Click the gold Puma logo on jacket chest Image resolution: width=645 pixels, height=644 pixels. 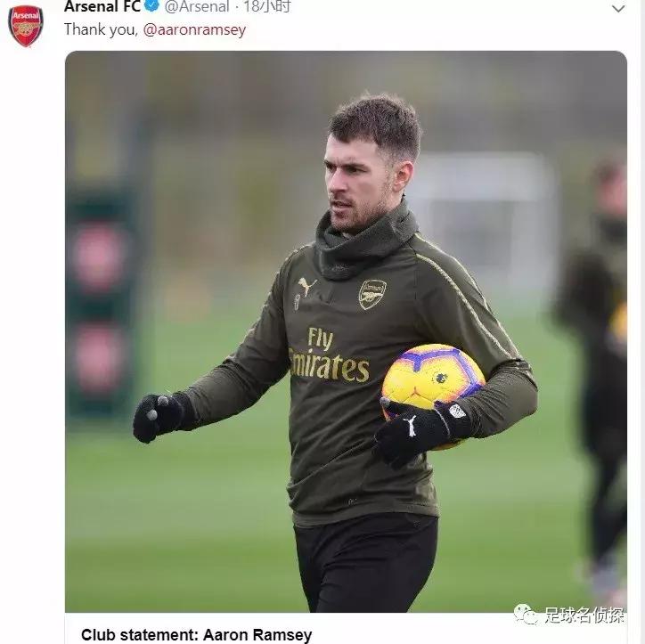coord(306,287)
